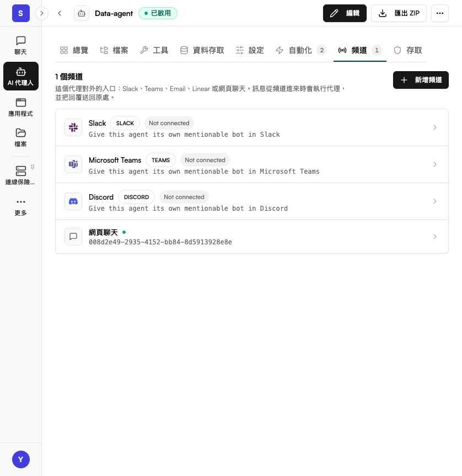This screenshot has height=476, width=462.
Task: Switch to the 設定 tab
Action: pyautogui.click(x=250, y=50)
